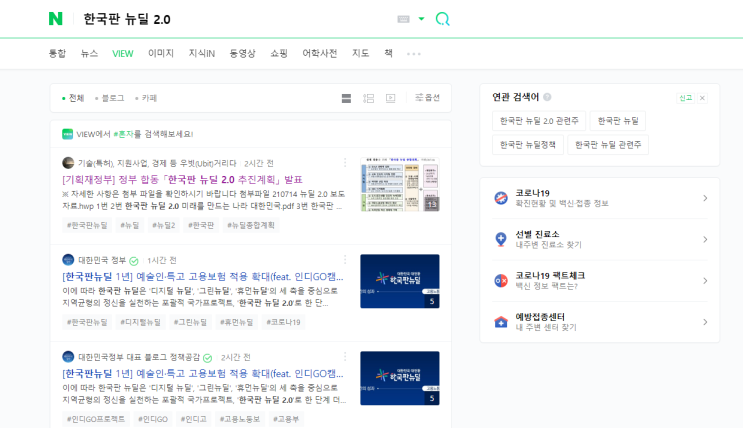Open the 이미지 tab
743x428 pixels.
coord(161,53)
